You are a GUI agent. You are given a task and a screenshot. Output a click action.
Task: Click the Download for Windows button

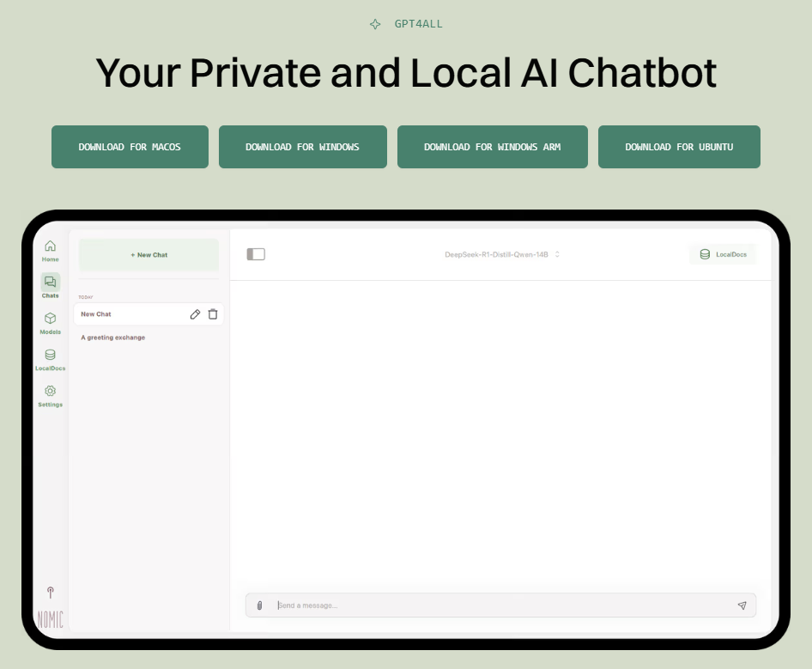pos(303,147)
